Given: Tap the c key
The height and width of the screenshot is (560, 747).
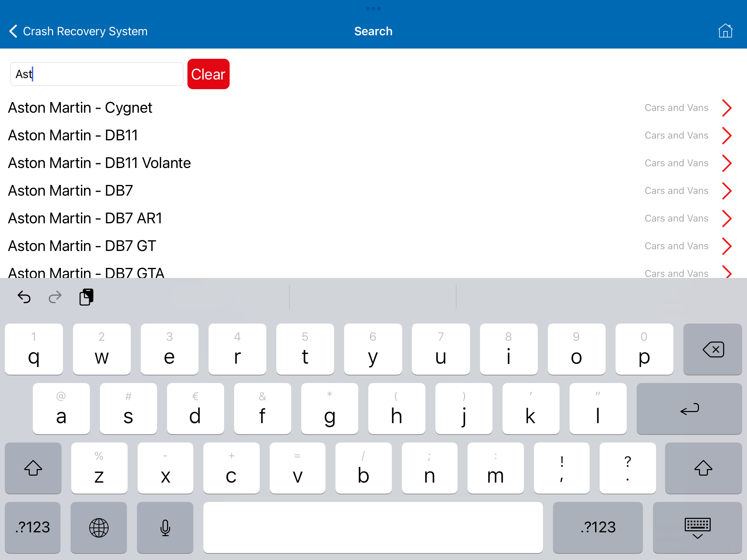Looking at the screenshot, I should (231, 468).
